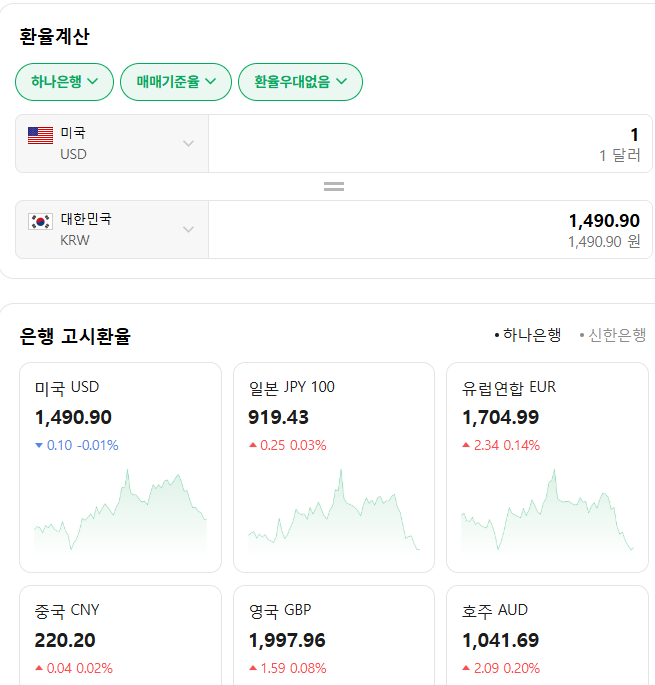Click the KRW amount input field
The width and height of the screenshot is (655, 685).
[430, 229]
